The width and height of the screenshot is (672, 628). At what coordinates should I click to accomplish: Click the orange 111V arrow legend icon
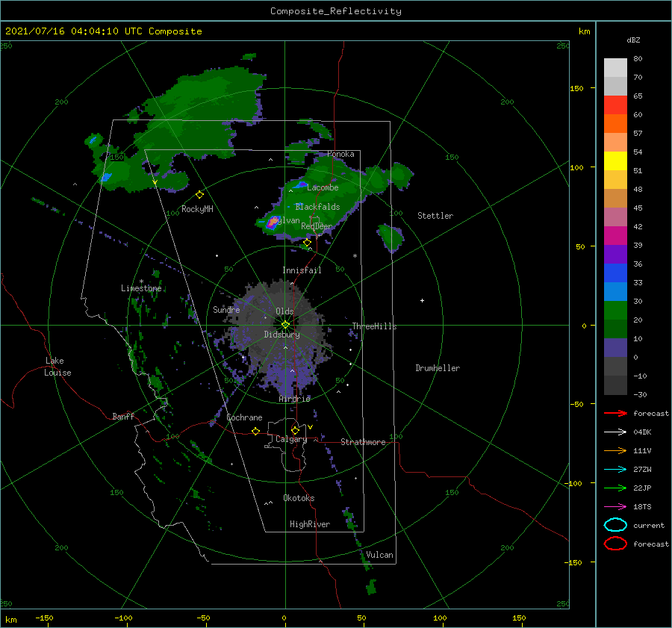point(615,450)
